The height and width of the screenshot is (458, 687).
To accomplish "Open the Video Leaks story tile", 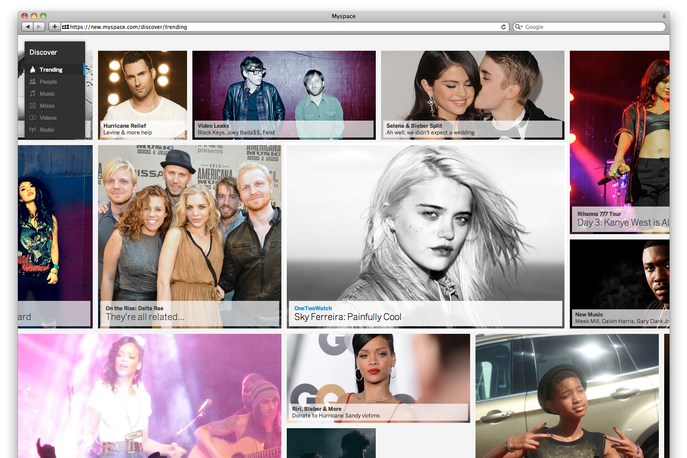I will tap(284, 95).
